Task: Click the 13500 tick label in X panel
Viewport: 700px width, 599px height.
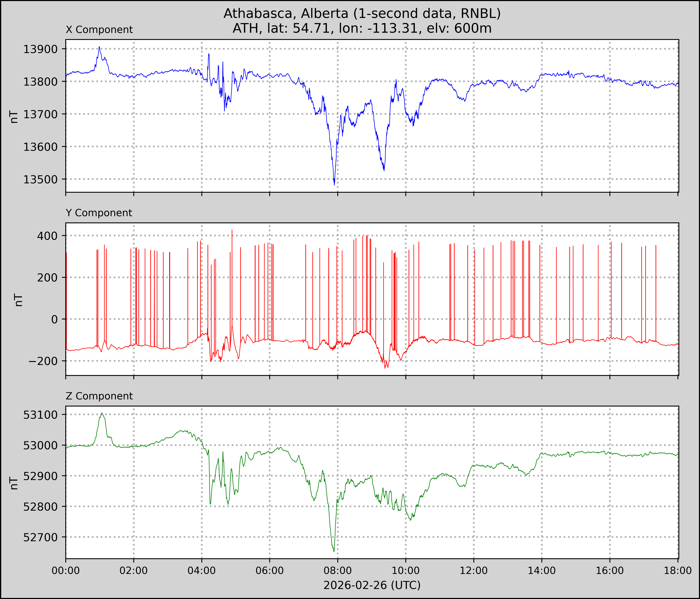Action: coord(40,180)
